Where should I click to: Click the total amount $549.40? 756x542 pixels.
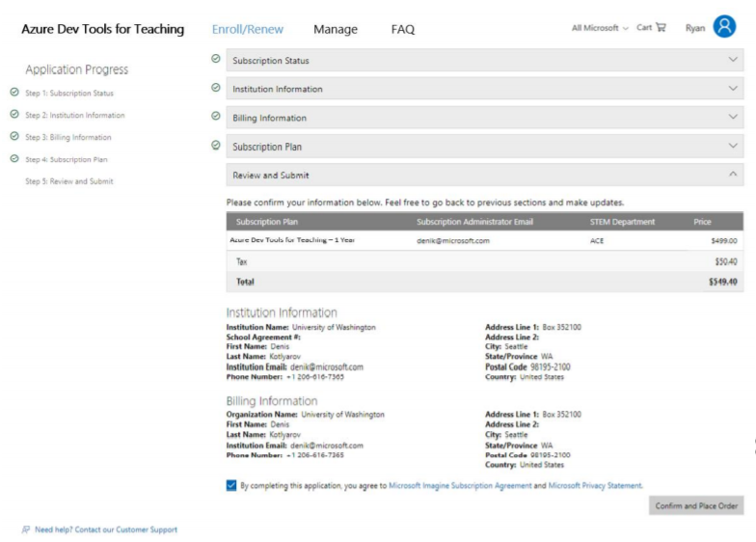(723, 282)
